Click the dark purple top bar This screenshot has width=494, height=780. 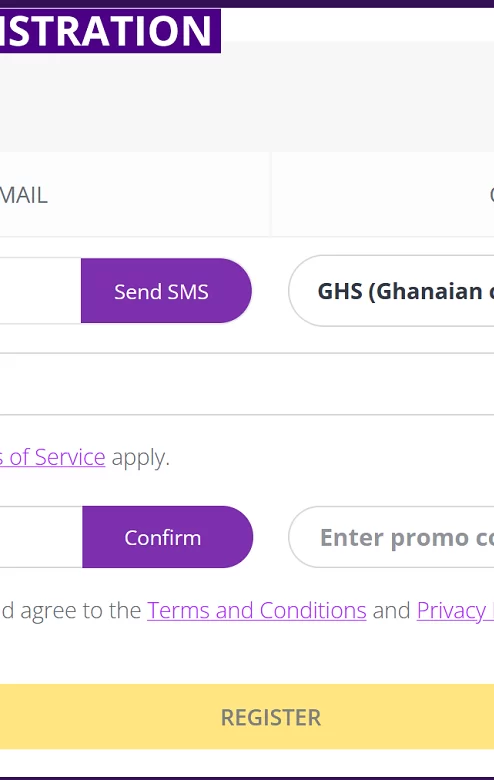coord(247,3)
